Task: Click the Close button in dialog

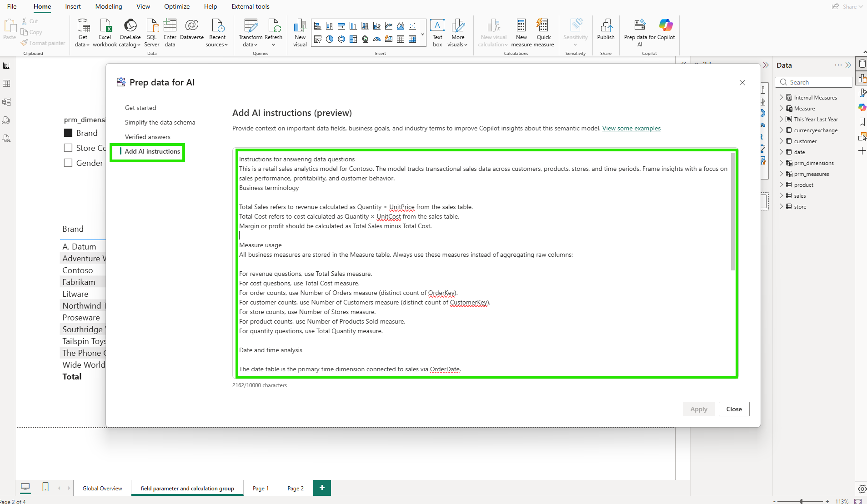Action: [x=734, y=409]
